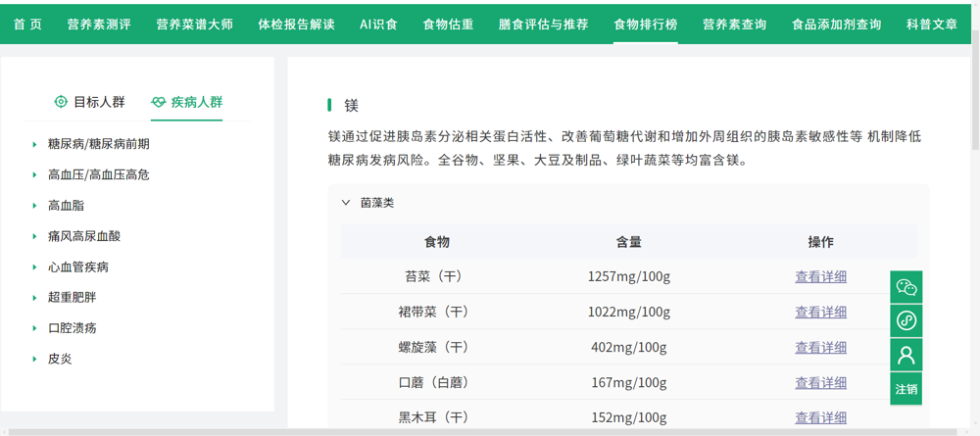Screen dimensions: 980x436
Task: Expand the 高血压/高血压高危 category
Action: 35,175
